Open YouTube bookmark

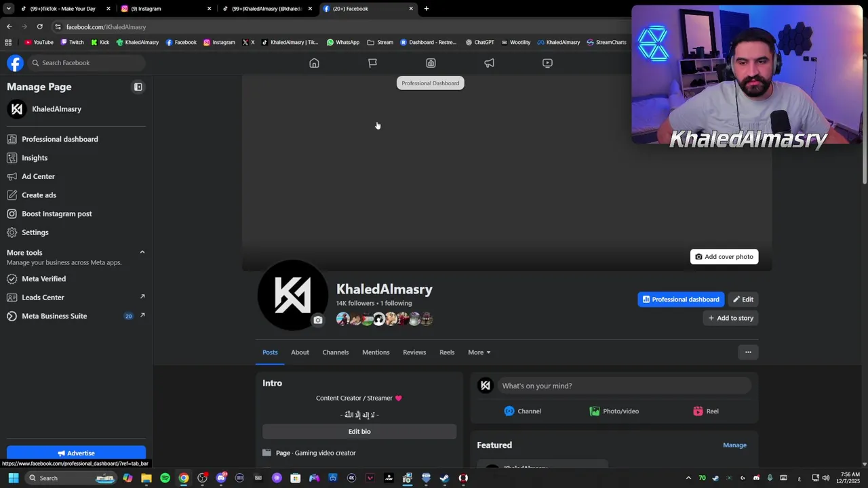(39, 42)
